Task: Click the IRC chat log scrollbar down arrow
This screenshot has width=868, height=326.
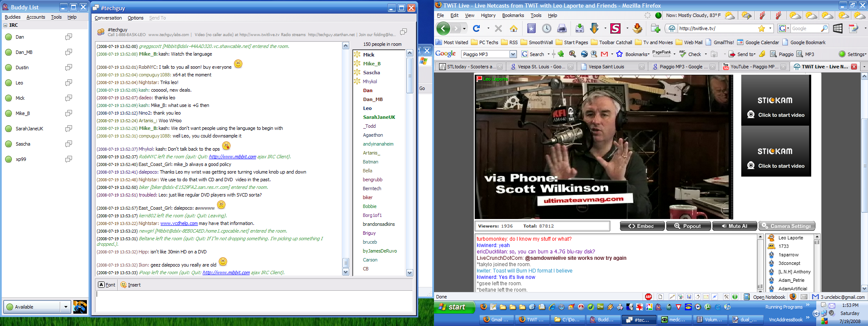Action: (345, 272)
